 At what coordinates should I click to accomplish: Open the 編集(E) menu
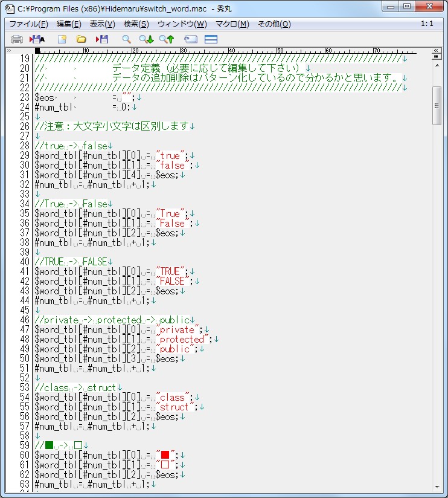(x=69, y=24)
